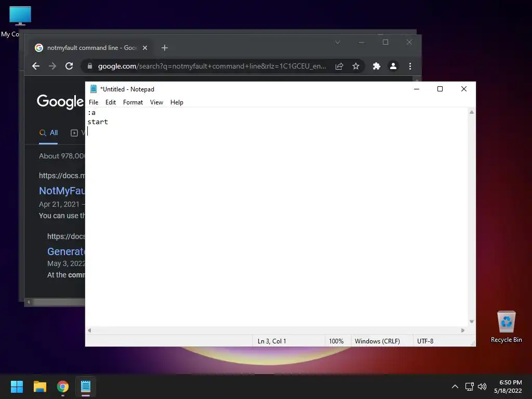The height and width of the screenshot is (399, 532).
Task: Open the Recycle Bin desktop icon
Action: pos(506,327)
